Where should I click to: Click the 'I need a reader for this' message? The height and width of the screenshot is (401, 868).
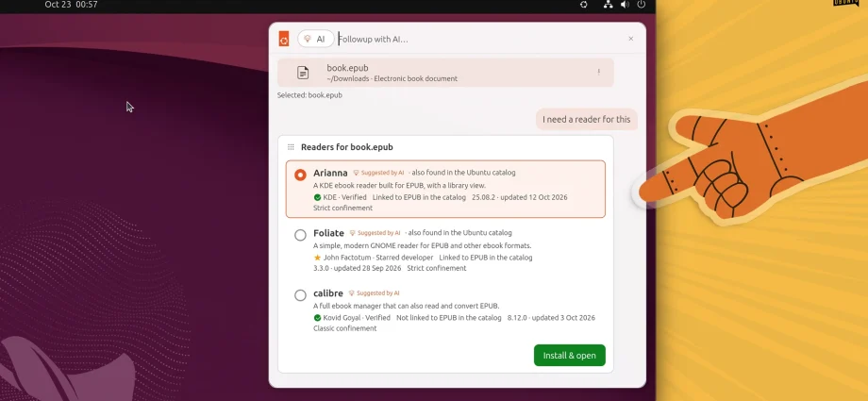586,119
